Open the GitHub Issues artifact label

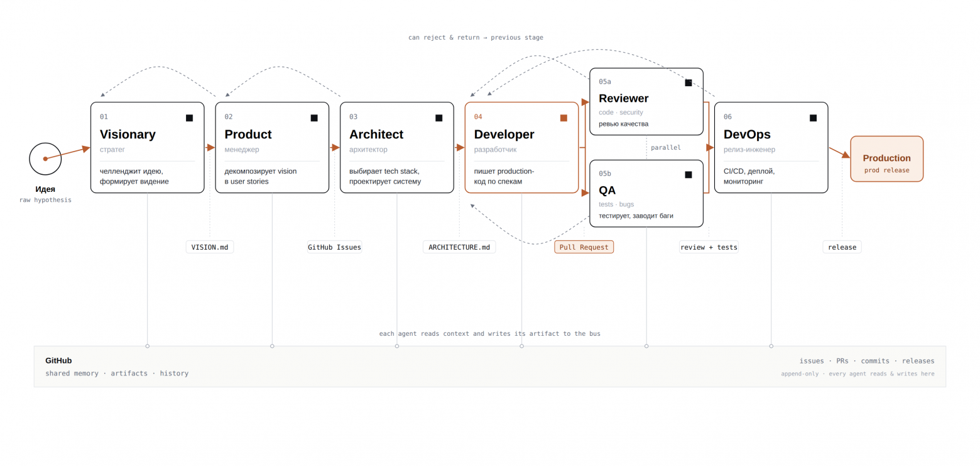pos(334,247)
